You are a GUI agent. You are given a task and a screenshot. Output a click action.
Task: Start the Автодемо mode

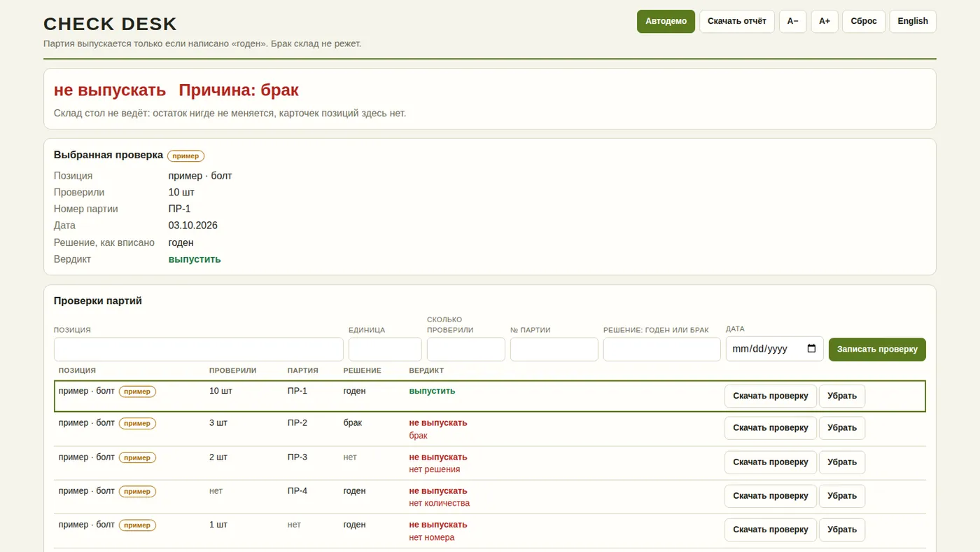pos(666,21)
